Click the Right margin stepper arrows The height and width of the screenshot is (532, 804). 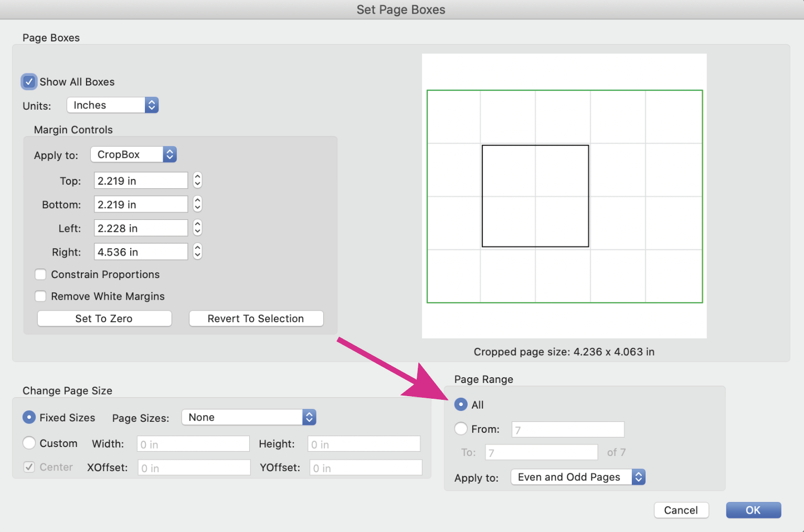click(197, 252)
